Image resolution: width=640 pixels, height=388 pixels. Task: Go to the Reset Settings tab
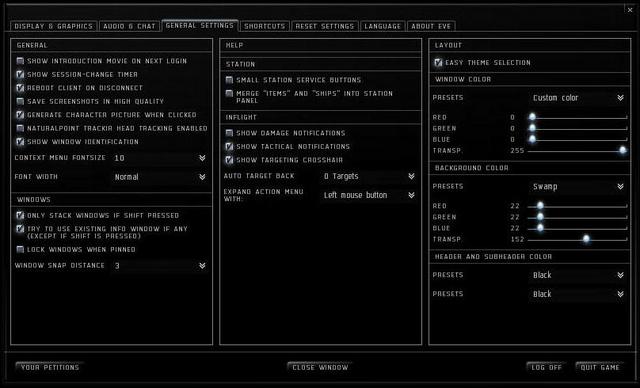tap(325, 26)
